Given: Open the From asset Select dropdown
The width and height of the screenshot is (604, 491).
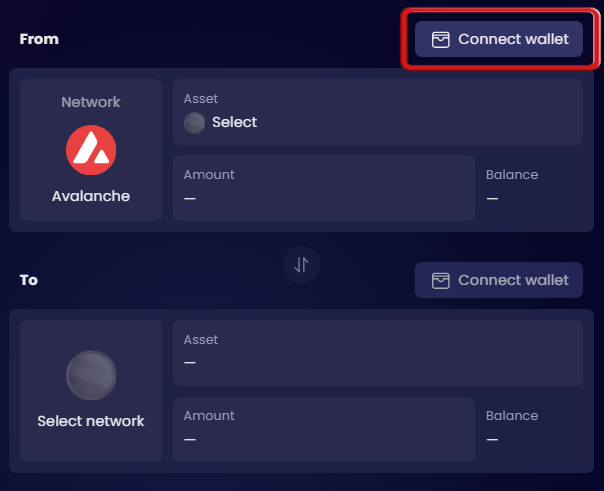Looking at the screenshot, I should 378,112.
